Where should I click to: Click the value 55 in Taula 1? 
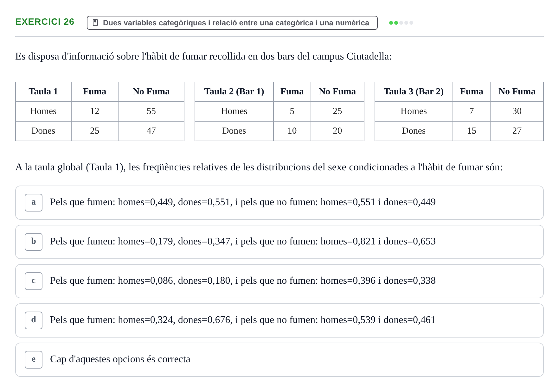(151, 111)
